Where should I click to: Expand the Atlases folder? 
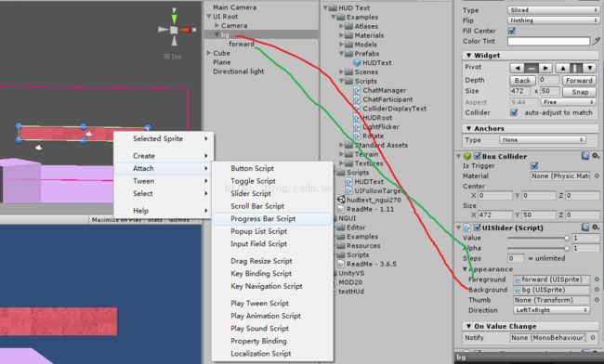point(341,26)
